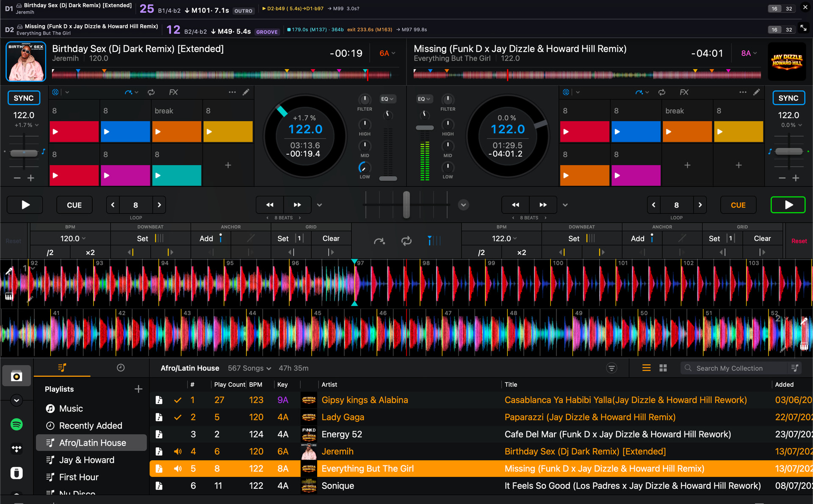Open the right deck EQ dropdown
The width and height of the screenshot is (813, 504).
(423, 99)
